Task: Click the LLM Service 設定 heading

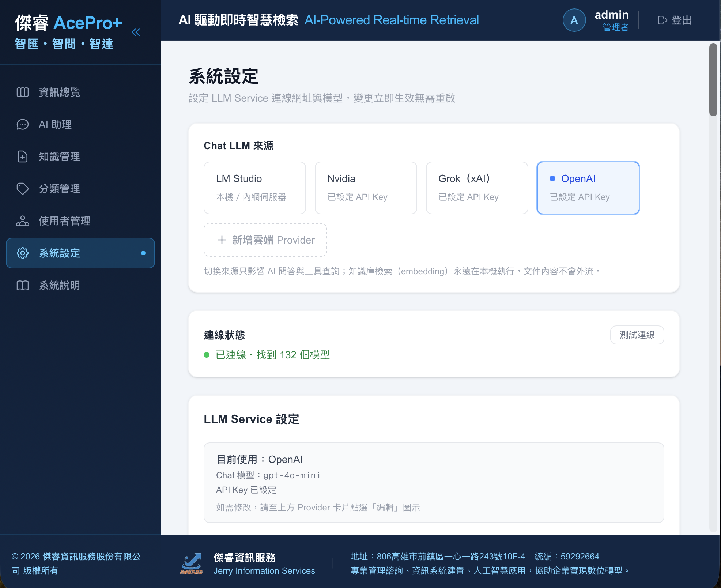Action: click(252, 419)
